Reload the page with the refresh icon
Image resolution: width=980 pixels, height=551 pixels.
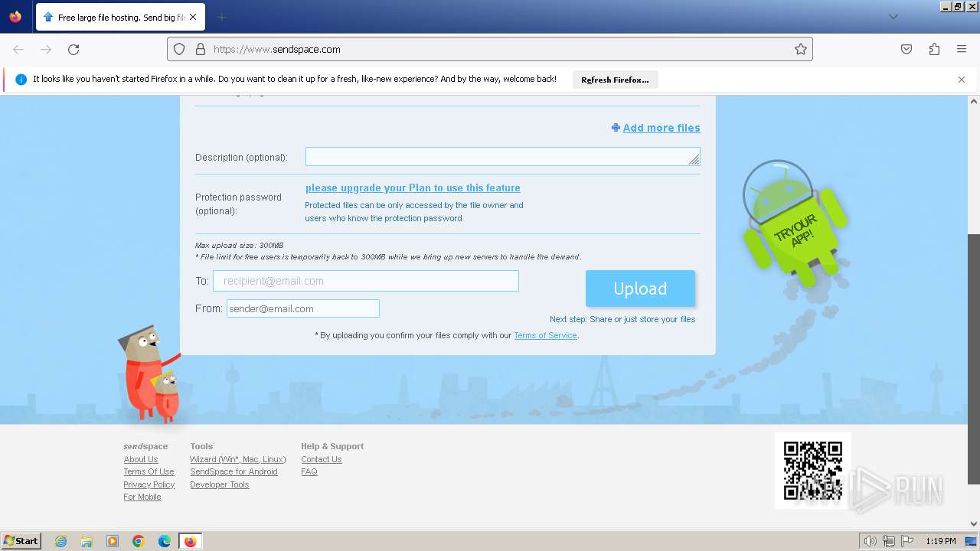[x=73, y=49]
